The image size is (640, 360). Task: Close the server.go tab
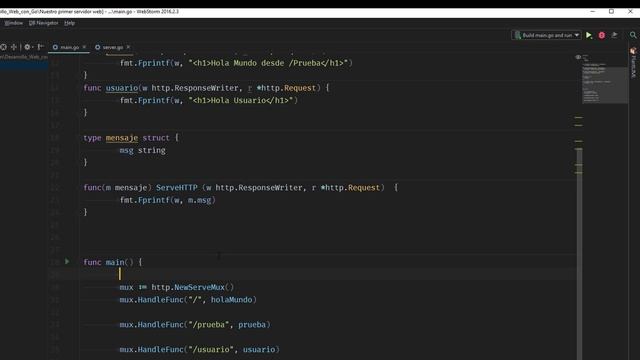click(128, 47)
